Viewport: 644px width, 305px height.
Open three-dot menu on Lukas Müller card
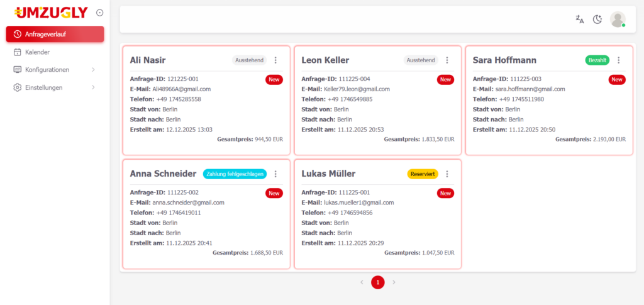pos(447,174)
